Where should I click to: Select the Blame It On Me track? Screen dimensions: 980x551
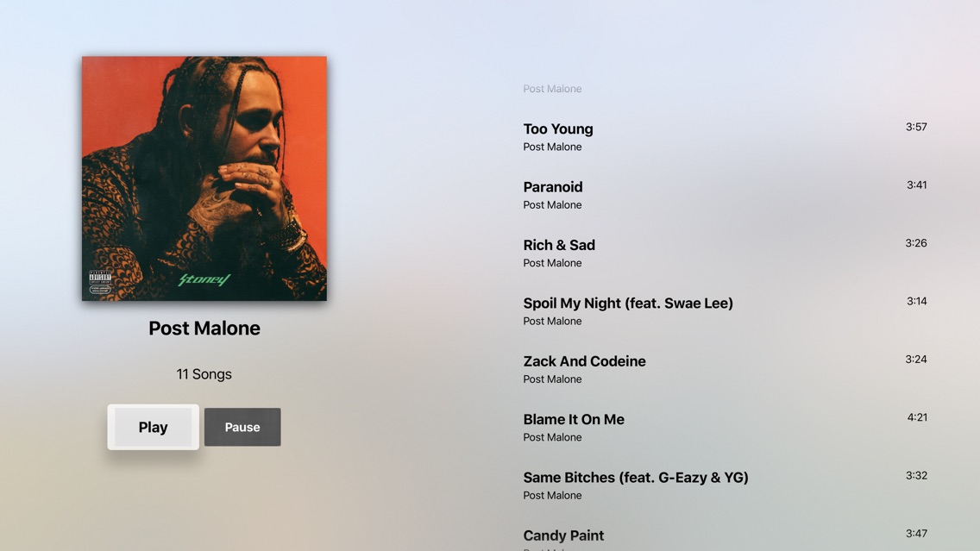[725, 428]
